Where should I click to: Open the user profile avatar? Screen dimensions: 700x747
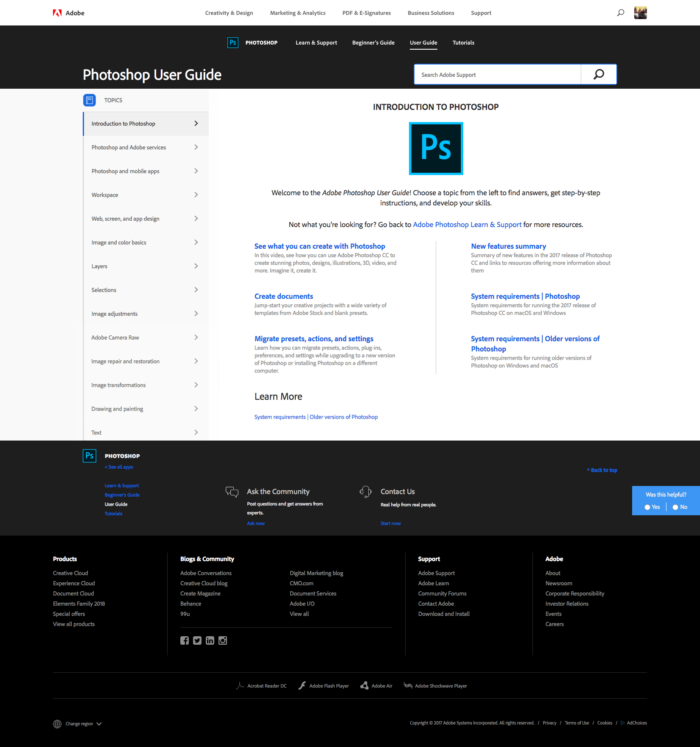tap(640, 13)
